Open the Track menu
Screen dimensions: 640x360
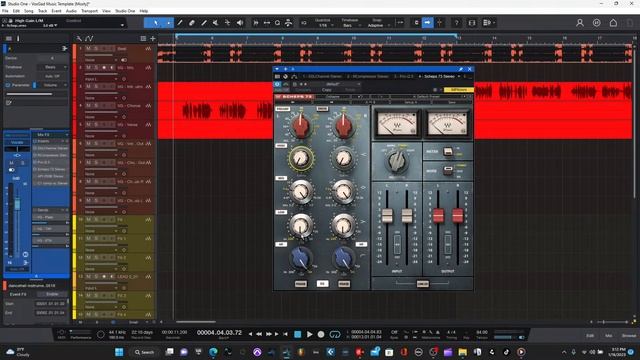[x=42, y=11]
